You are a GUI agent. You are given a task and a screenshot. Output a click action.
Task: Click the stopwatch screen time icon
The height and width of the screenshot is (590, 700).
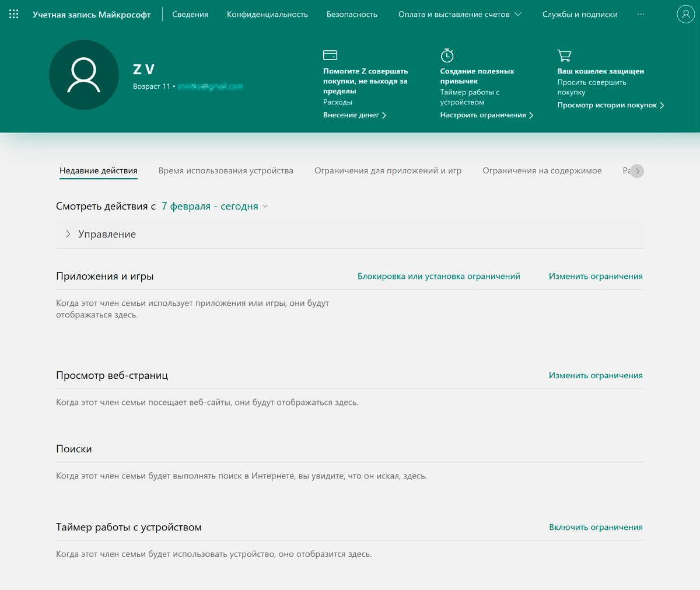point(447,55)
